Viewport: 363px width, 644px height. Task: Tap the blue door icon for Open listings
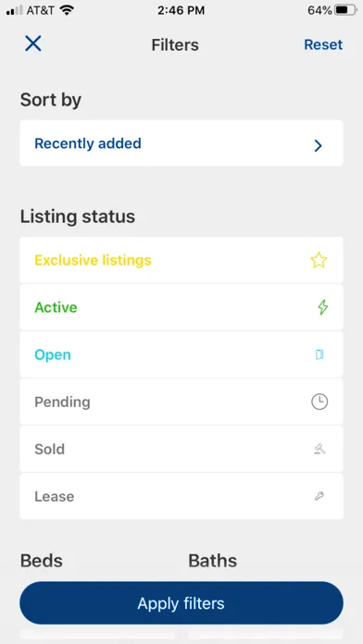(x=319, y=355)
